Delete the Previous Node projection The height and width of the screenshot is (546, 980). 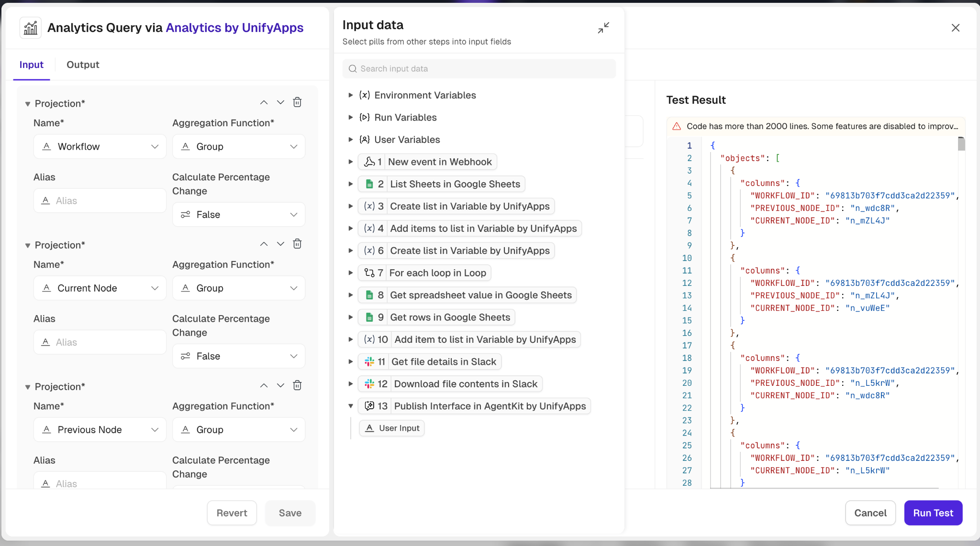(x=297, y=385)
